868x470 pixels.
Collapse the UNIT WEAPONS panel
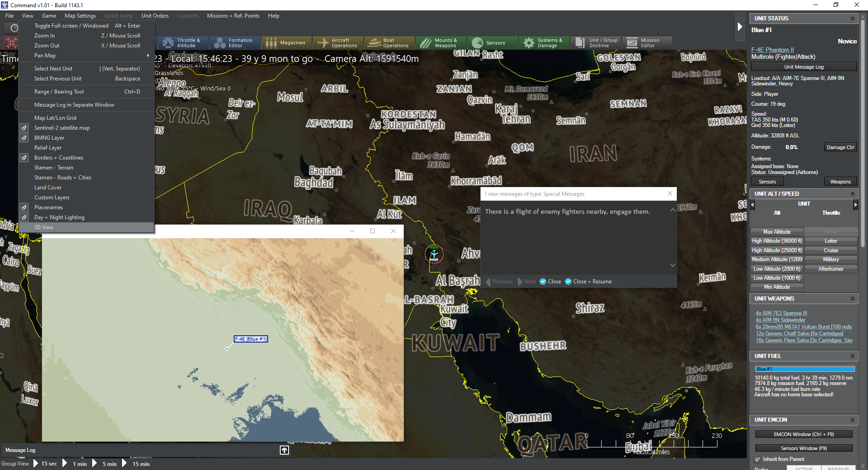point(853,299)
